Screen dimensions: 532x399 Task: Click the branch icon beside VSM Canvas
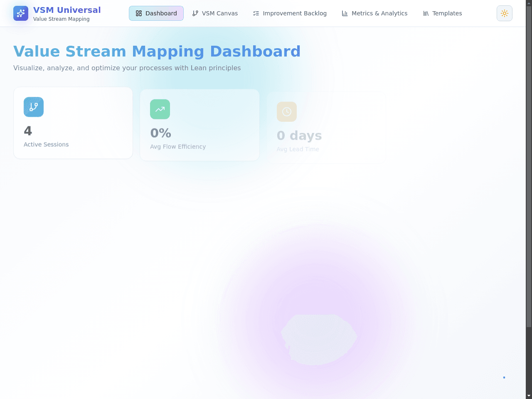[195, 13]
